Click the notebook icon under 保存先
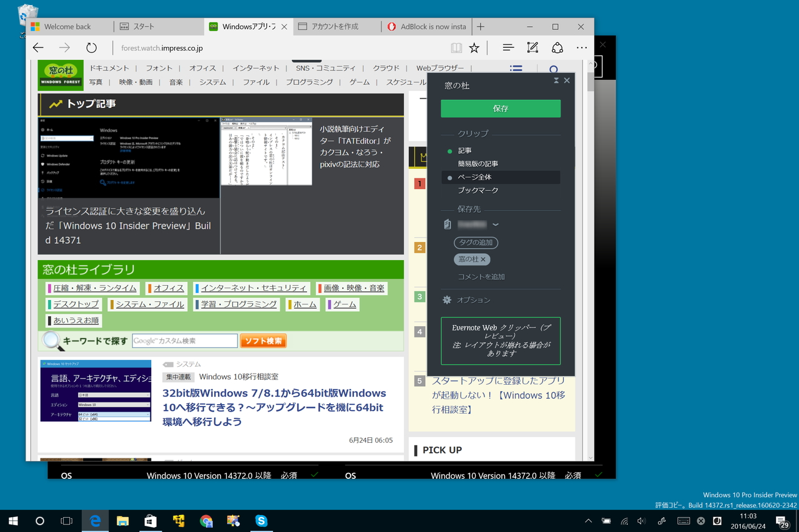This screenshot has width=799, height=532. pyautogui.click(x=447, y=225)
